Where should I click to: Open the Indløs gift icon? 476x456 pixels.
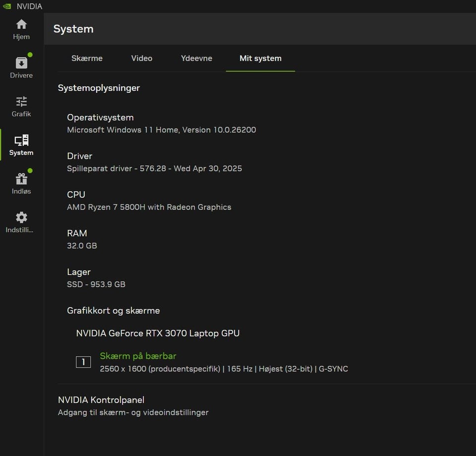pyautogui.click(x=21, y=179)
